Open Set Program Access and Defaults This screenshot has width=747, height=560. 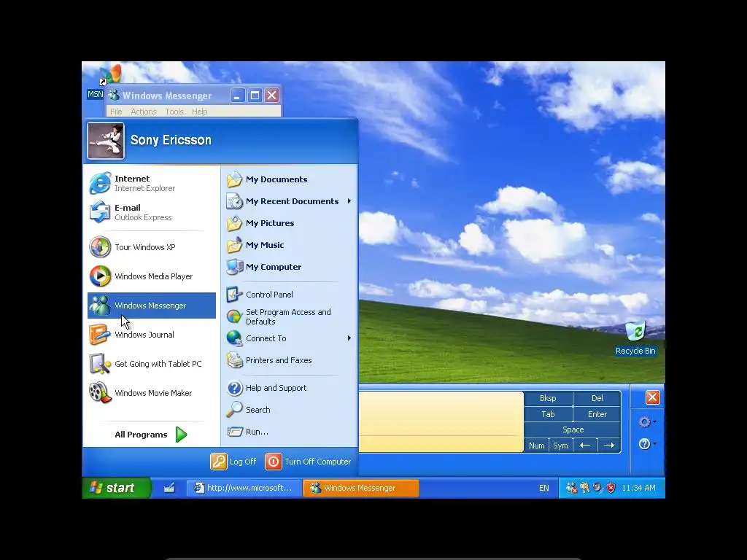click(x=290, y=316)
